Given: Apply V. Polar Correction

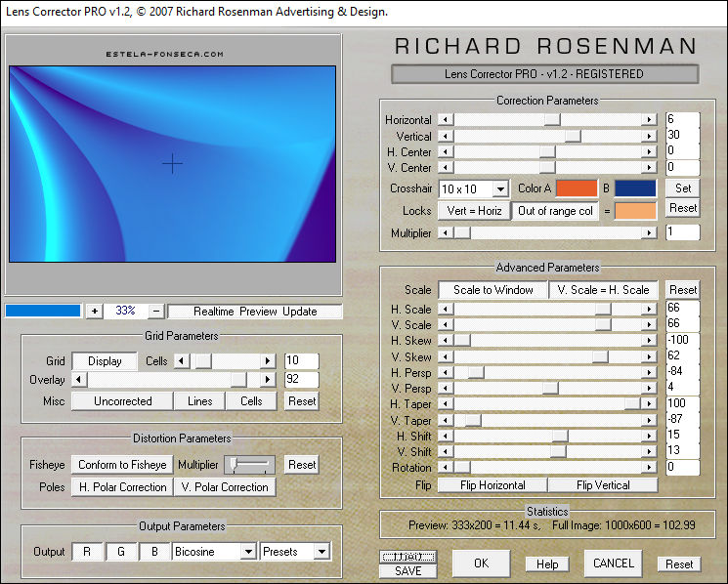Looking at the screenshot, I should [225, 487].
